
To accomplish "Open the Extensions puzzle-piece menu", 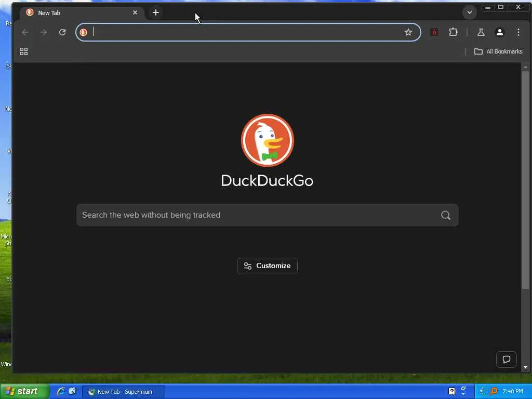I will [x=453, y=32].
